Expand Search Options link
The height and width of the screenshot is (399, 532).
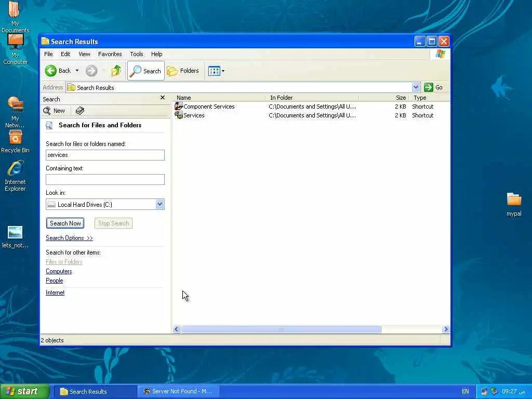click(x=69, y=238)
